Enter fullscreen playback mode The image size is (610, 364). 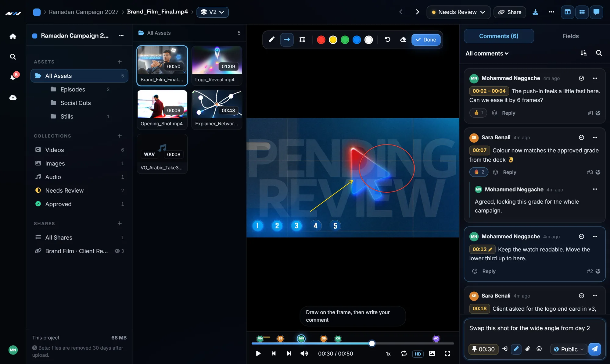click(x=447, y=354)
